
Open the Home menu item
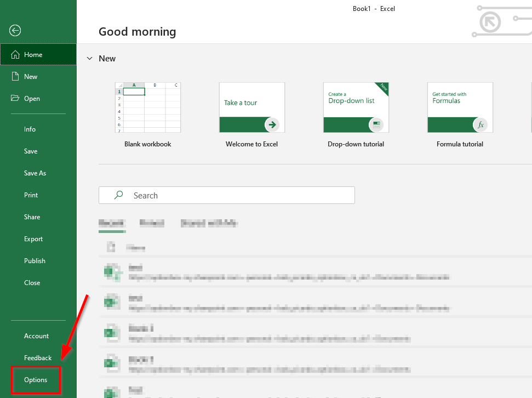[x=38, y=54]
